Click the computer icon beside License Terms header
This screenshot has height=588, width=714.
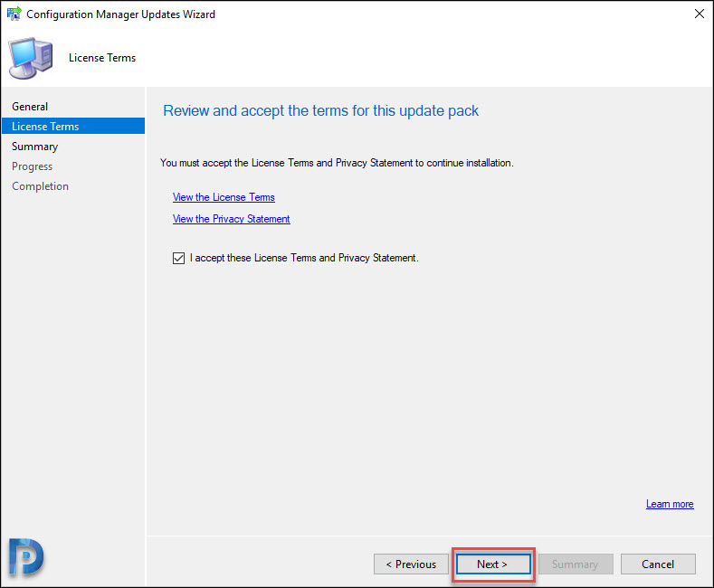31,58
